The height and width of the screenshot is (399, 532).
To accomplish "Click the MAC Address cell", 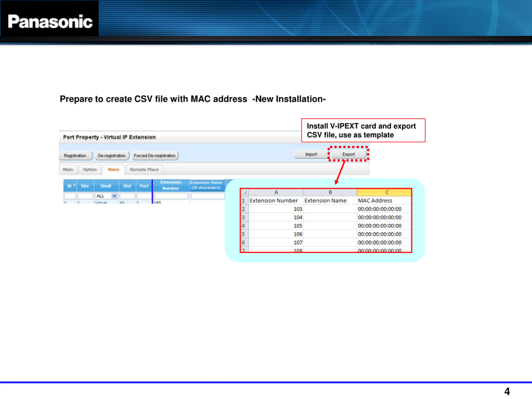I will tap(384, 201).
